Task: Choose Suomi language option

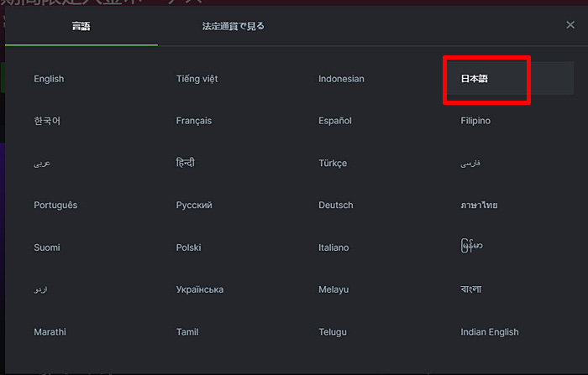Action: [47, 247]
